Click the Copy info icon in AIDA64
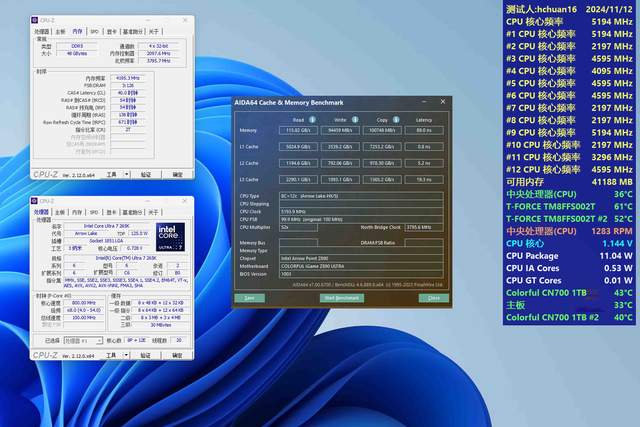Viewport: 640px width, 427px height. tap(396, 120)
